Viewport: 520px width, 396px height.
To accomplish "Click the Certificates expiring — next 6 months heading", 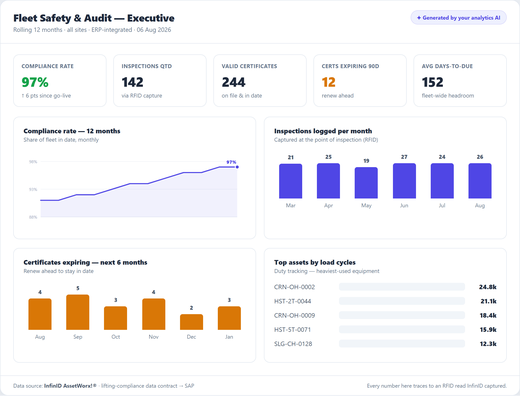I will tap(85, 262).
